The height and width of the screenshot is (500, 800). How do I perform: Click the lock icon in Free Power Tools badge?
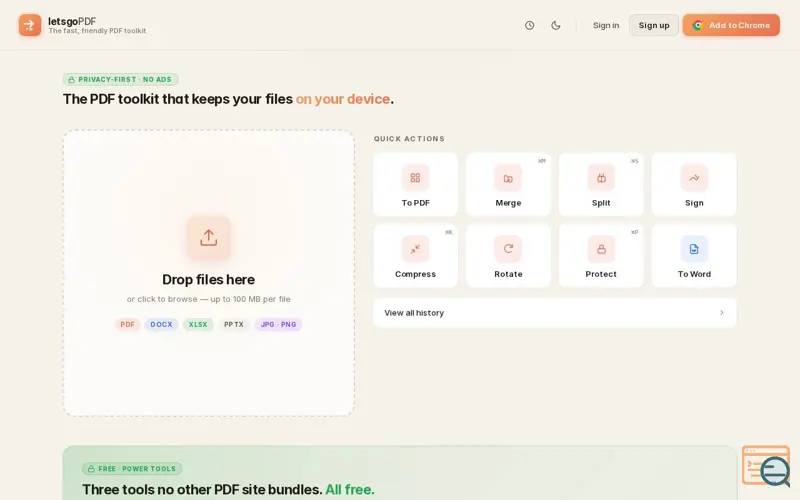click(x=91, y=469)
